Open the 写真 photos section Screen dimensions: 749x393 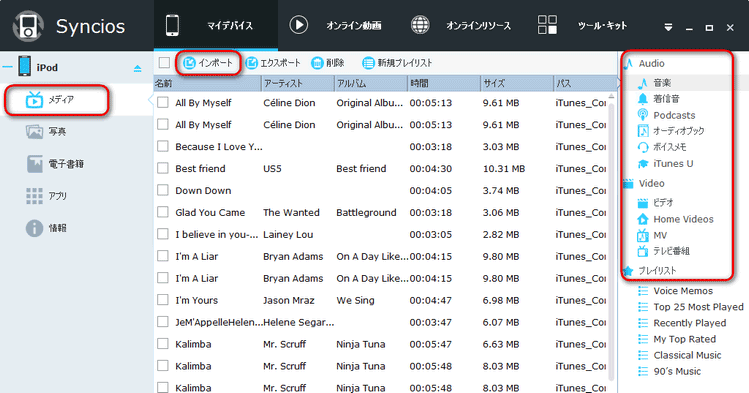click(46, 132)
